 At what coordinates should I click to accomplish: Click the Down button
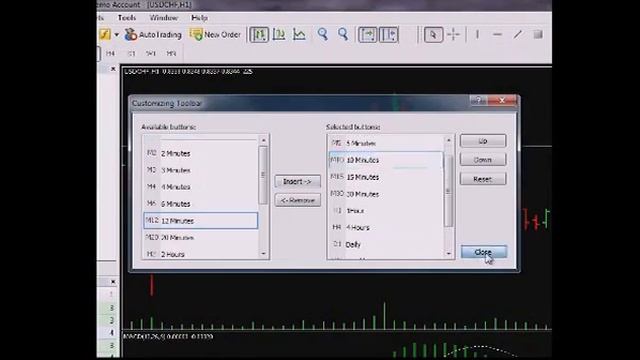pyautogui.click(x=483, y=160)
